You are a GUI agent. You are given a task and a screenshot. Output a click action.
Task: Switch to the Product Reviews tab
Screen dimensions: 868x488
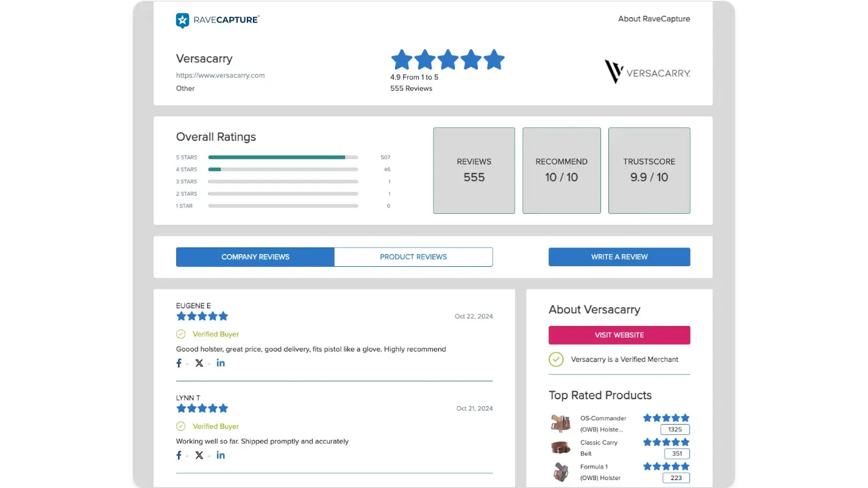pyautogui.click(x=413, y=257)
